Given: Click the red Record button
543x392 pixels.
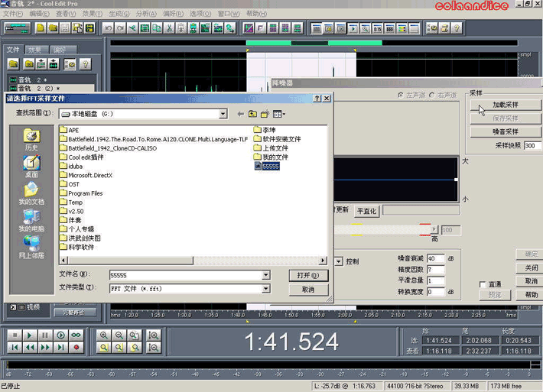Looking at the screenshot, I should point(76,348).
